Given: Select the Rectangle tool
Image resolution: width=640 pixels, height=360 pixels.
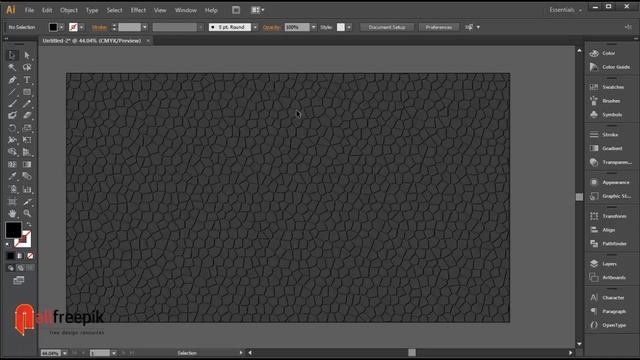Looking at the screenshot, I should tap(27, 92).
